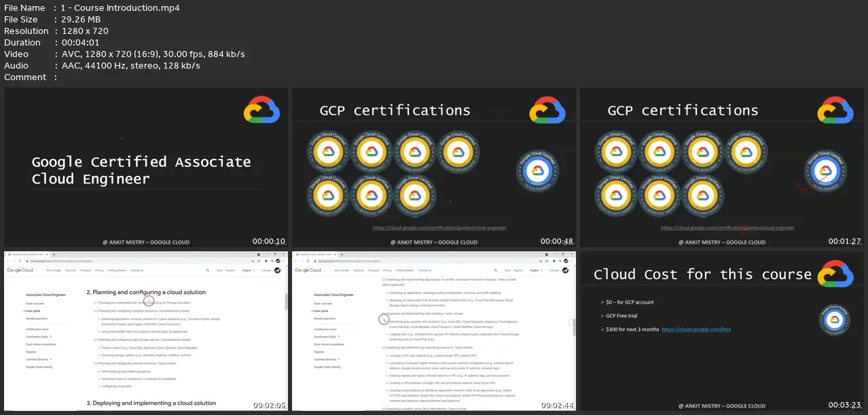Click Certification home in 00:02:05 sidebar

click(x=37, y=329)
